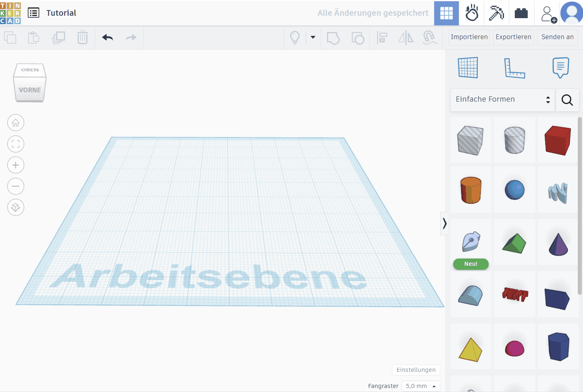
Task: Select the dark blue wedge shape
Action: coord(558,298)
